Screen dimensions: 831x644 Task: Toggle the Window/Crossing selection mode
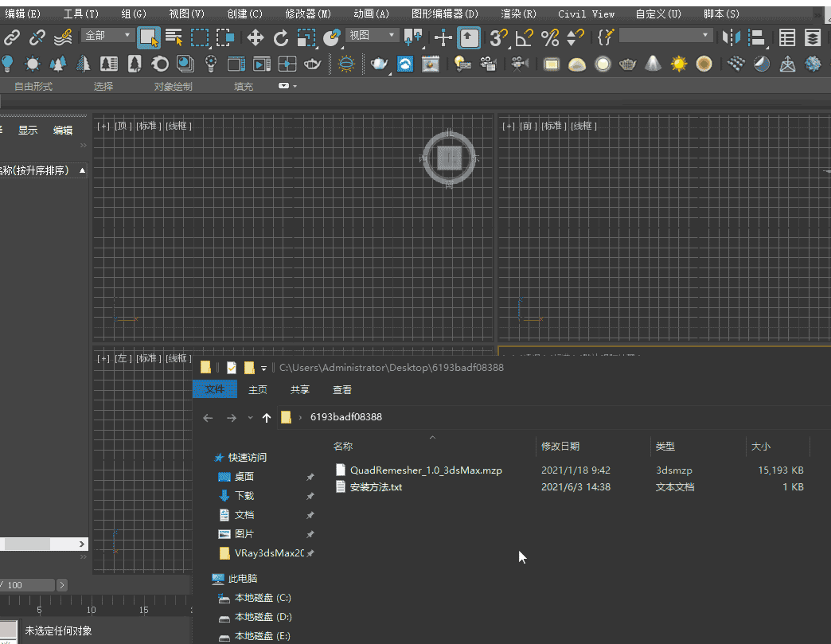coord(226,37)
